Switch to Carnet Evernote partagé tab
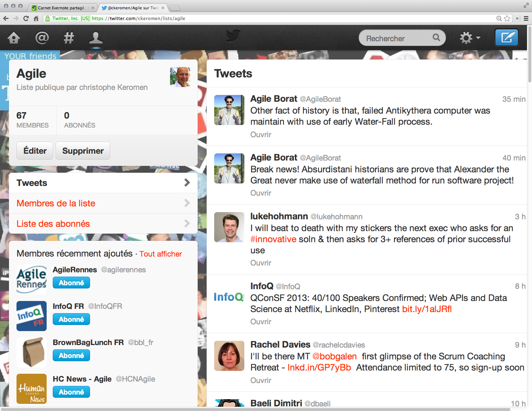The height and width of the screenshot is (411, 532). [x=61, y=8]
